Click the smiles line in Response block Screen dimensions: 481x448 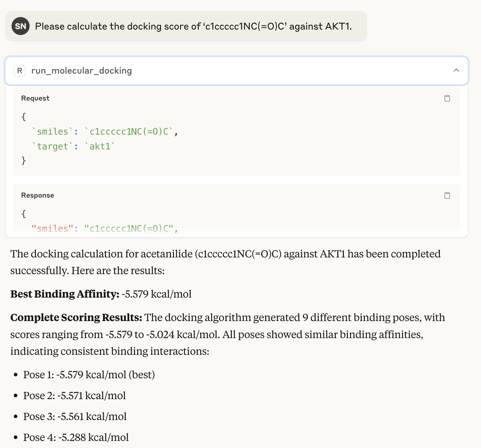point(104,228)
